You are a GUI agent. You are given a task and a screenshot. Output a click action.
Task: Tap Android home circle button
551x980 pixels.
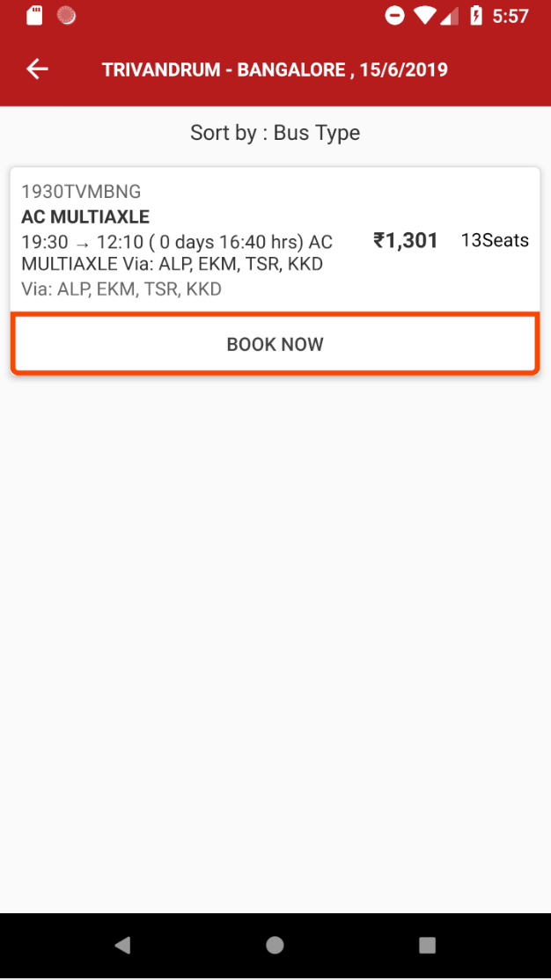coord(275,945)
